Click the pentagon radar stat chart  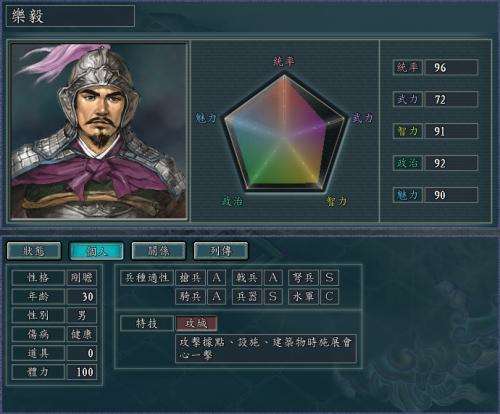coord(284,133)
